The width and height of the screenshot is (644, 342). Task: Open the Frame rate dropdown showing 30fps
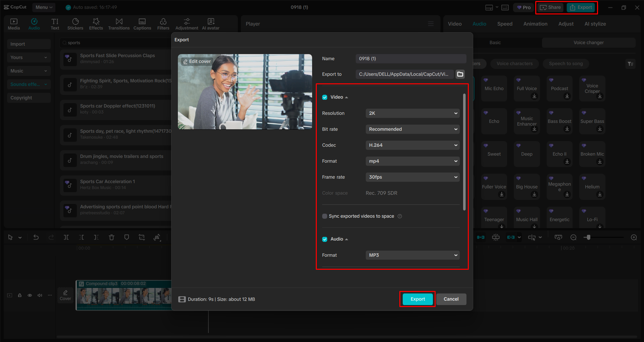tap(412, 177)
